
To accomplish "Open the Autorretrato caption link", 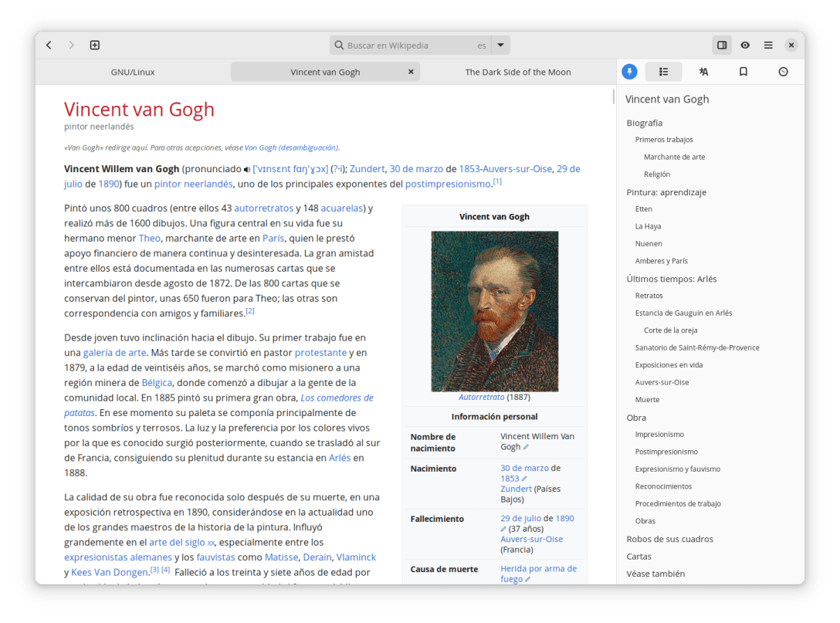I will [482, 397].
